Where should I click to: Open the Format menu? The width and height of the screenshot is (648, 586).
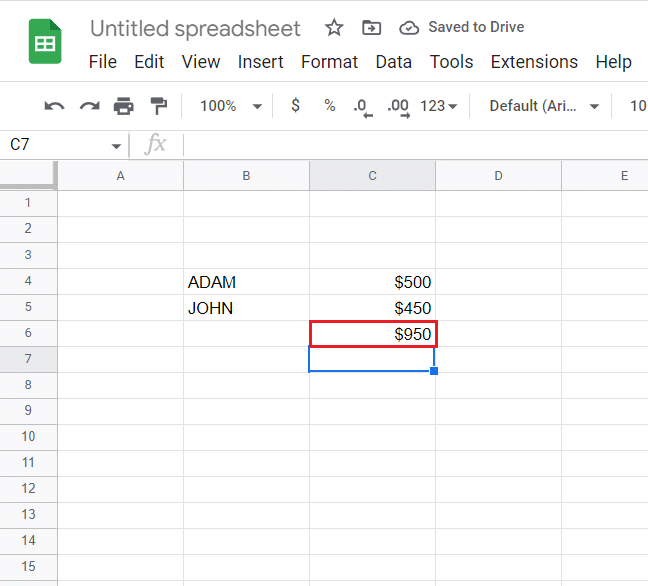pos(329,62)
